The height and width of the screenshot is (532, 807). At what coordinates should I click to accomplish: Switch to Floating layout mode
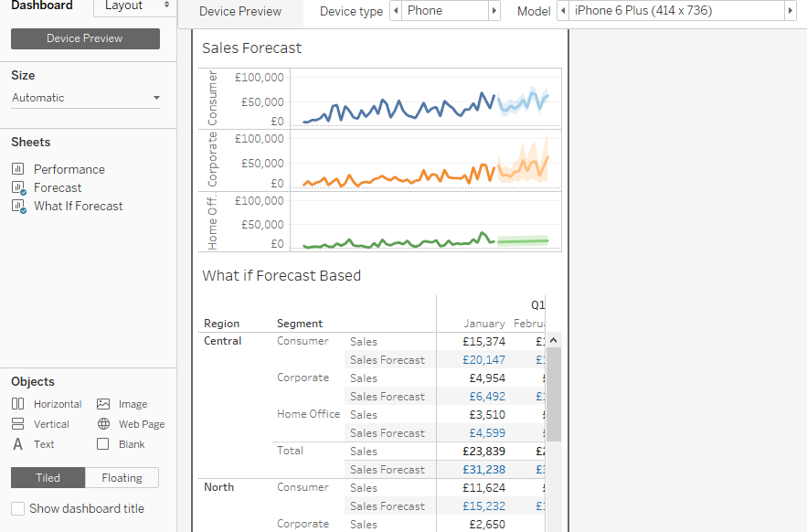tap(122, 478)
